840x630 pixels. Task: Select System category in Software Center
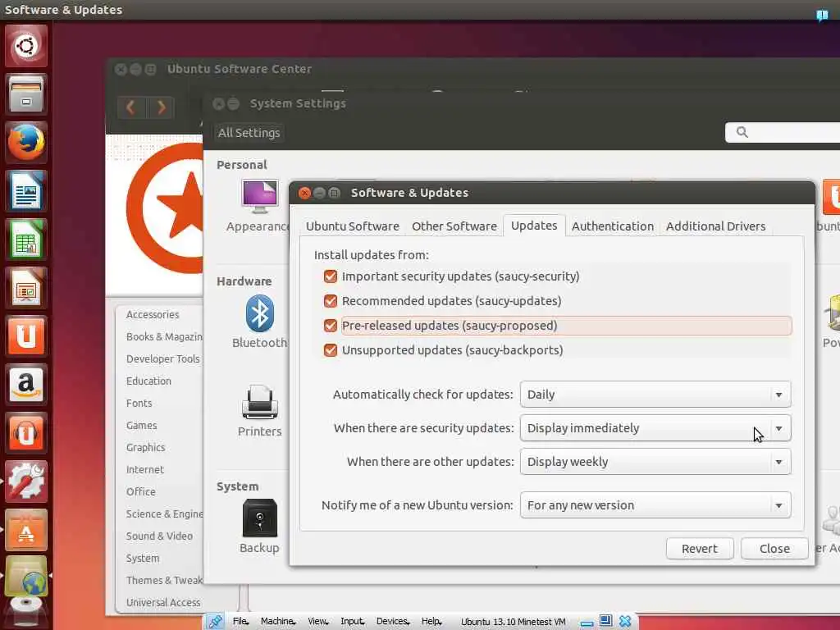click(x=143, y=558)
